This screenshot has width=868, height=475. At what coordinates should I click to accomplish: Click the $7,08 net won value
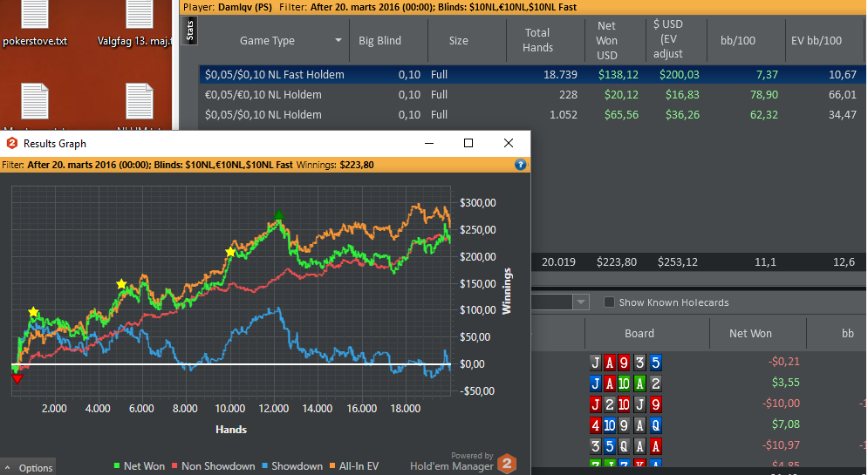(785, 424)
